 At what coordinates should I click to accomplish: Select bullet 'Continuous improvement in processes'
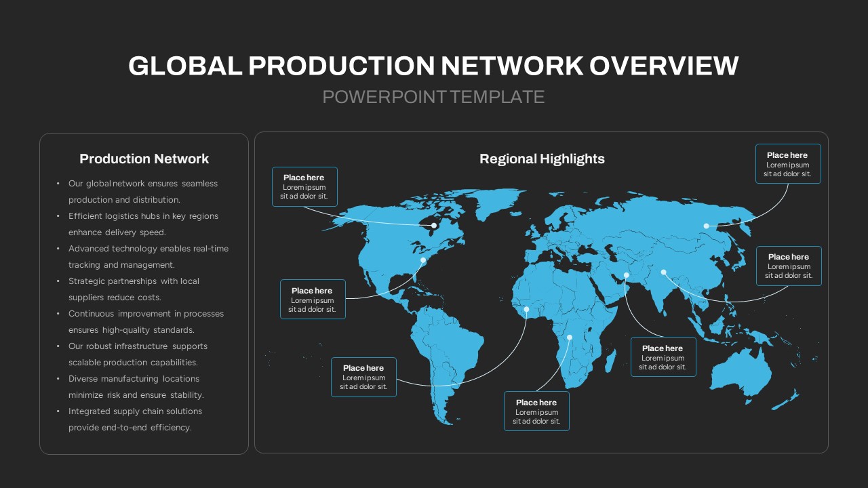146,314
